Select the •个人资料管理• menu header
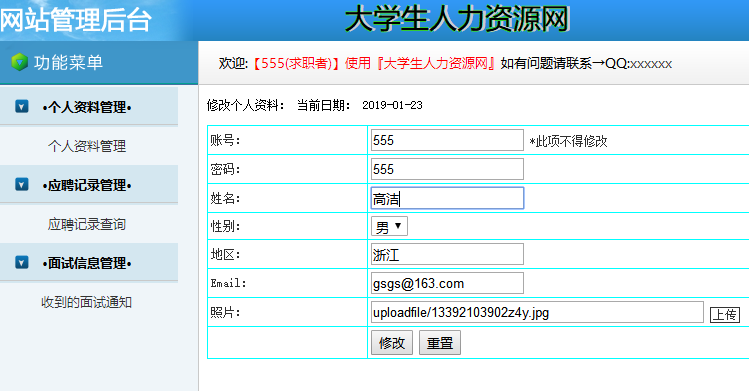749x391 pixels. 87,107
